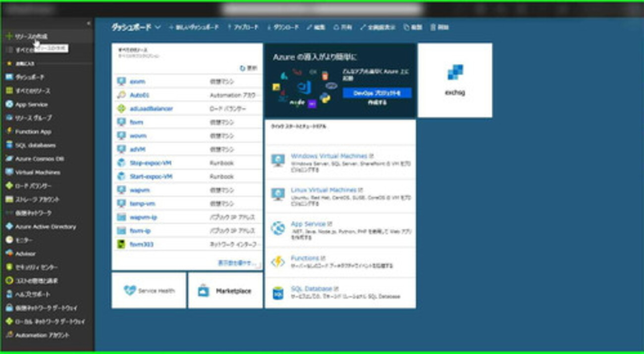Viewport: 644px width, 354px height.
Task: Click the 更新 refresh icon in resources tile
Action: 242,68
